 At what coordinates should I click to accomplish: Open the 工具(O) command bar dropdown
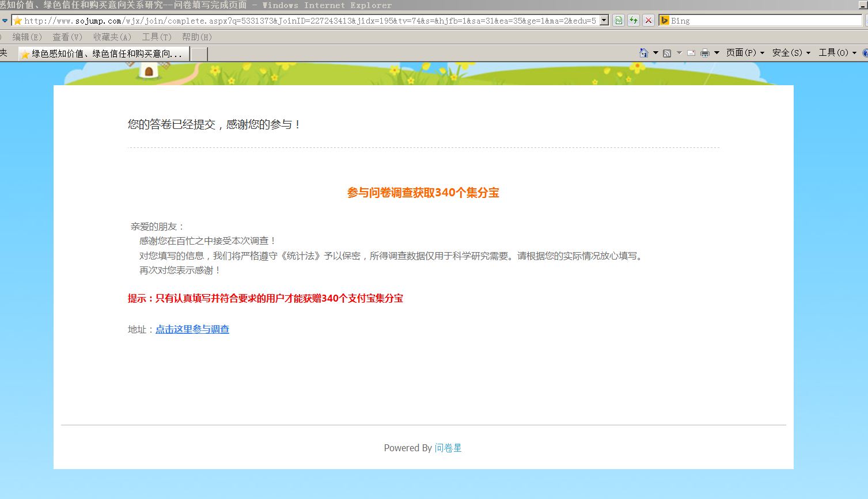coord(837,53)
